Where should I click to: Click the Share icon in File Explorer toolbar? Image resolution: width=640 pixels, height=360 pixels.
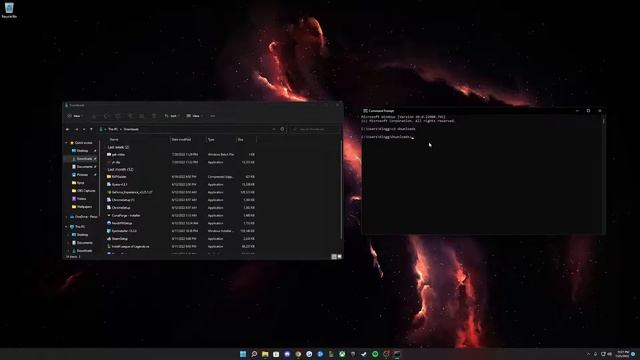click(142, 116)
